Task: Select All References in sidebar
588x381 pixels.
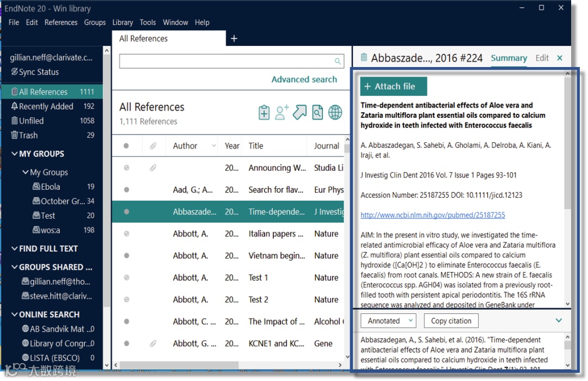Action: [52, 92]
